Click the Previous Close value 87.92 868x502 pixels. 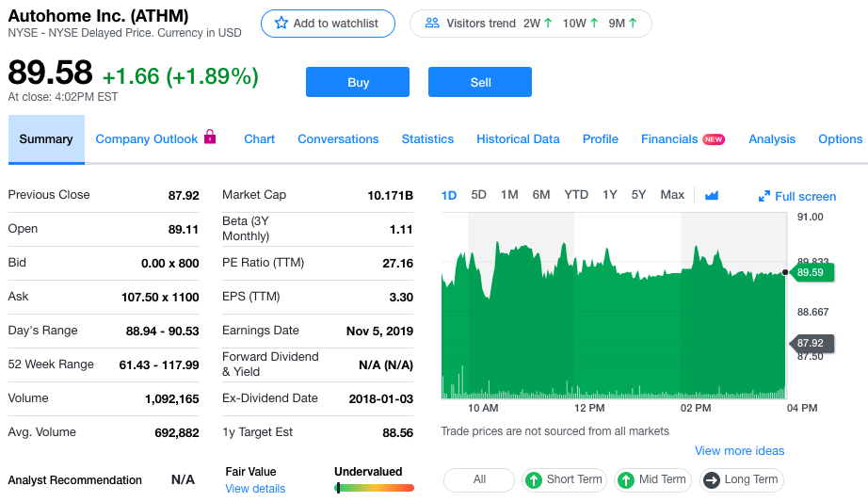(184, 195)
